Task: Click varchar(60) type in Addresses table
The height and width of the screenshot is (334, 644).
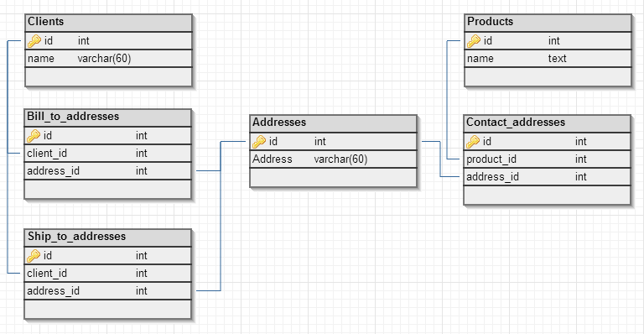Action: [341, 159]
